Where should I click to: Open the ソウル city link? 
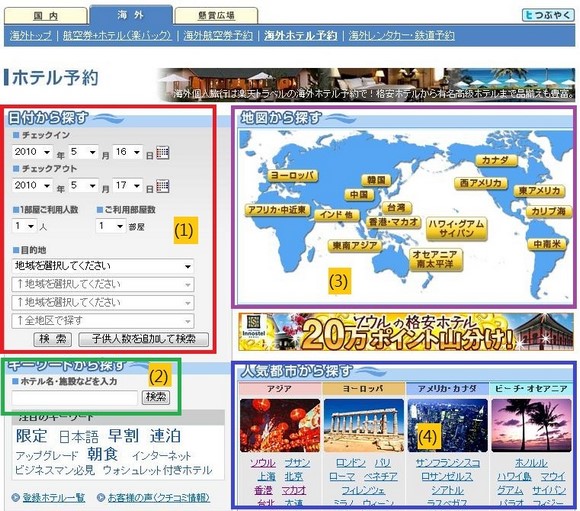pyautogui.click(x=263, y=463)
